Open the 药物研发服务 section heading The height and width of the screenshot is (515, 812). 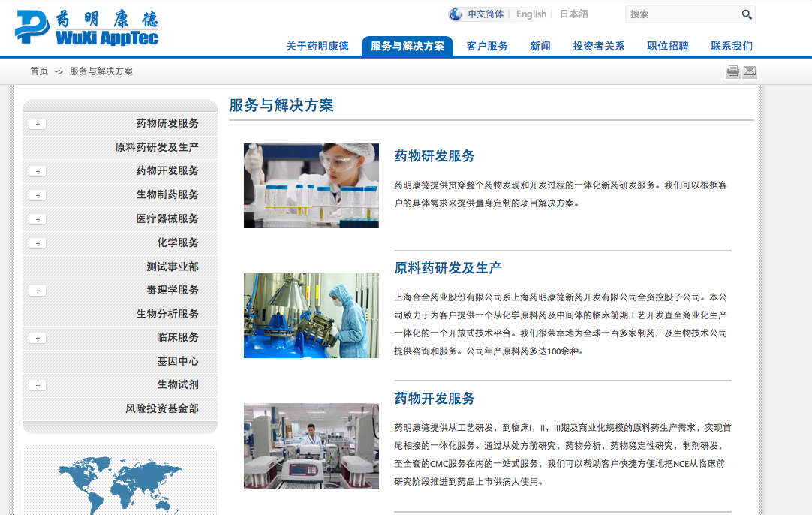click(x=435, y=156)
